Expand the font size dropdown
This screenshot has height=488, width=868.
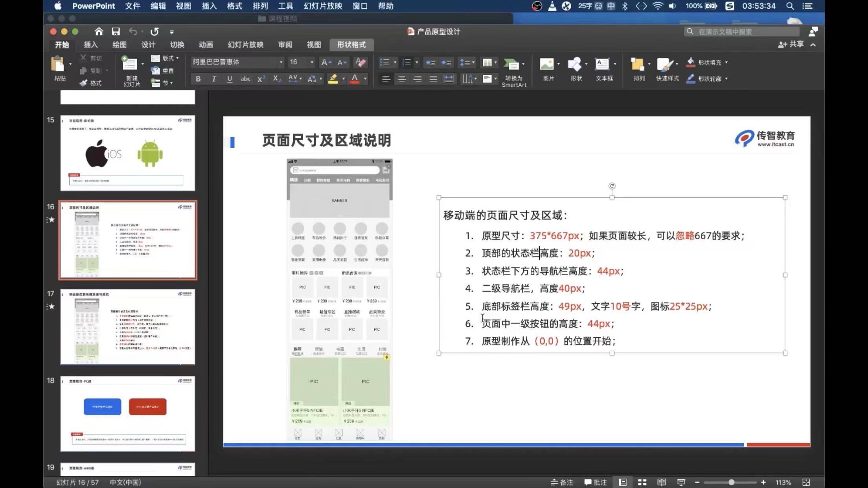click(312, 62)
